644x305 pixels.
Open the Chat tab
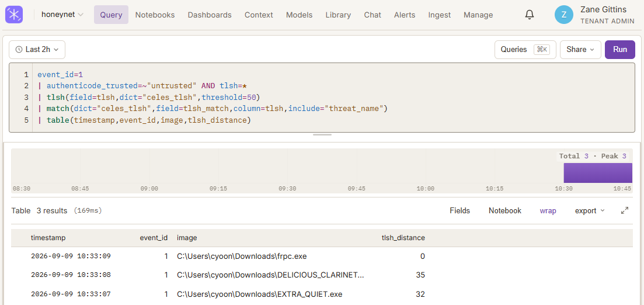(x=373, y=15)
